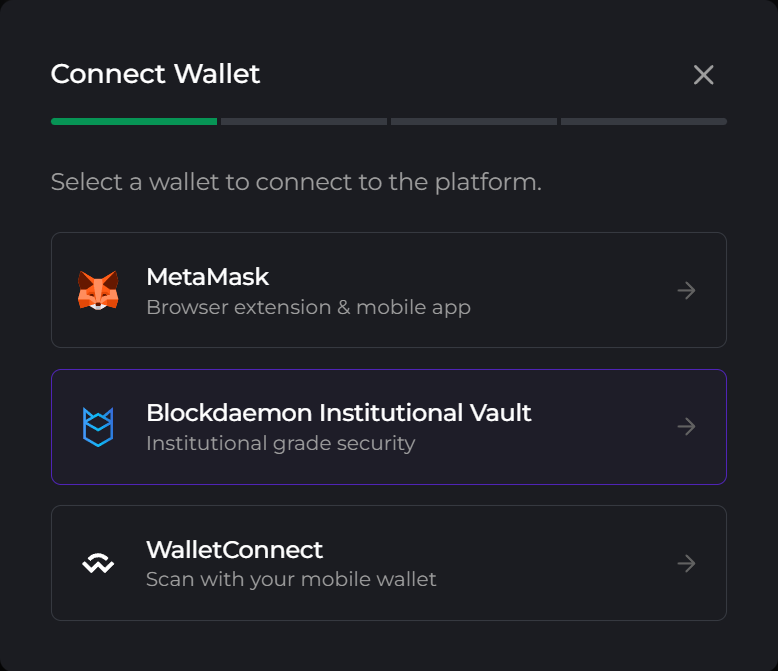This screenshot has width=778, height=671.
Task: Click the WalletConnect wave logo icon
Action: [x=98, y=564]
